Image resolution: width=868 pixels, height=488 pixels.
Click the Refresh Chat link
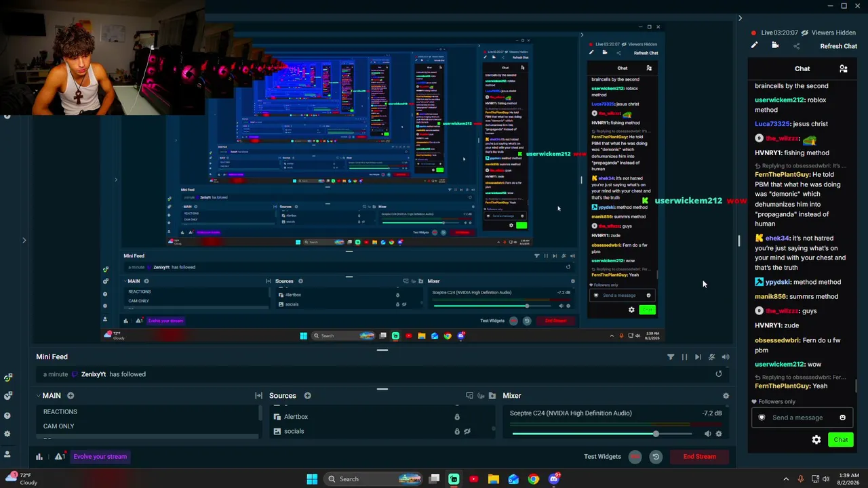click(x=838, y=46)
